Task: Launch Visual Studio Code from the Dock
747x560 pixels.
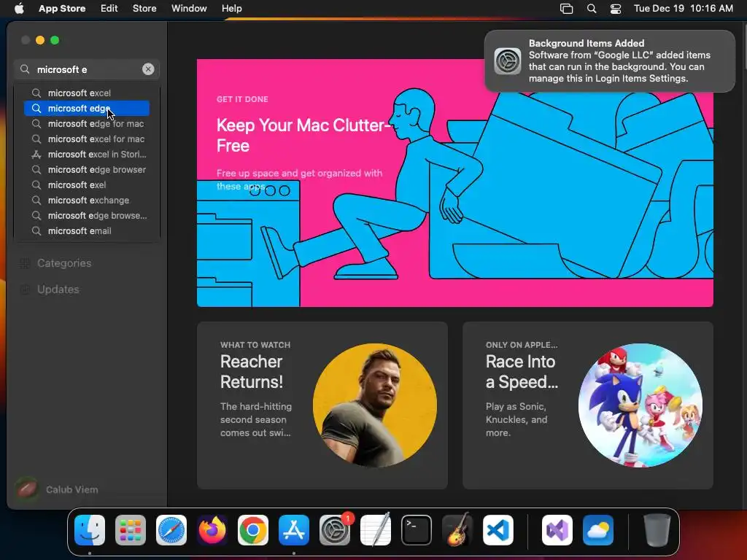Action: click(498, 530)
